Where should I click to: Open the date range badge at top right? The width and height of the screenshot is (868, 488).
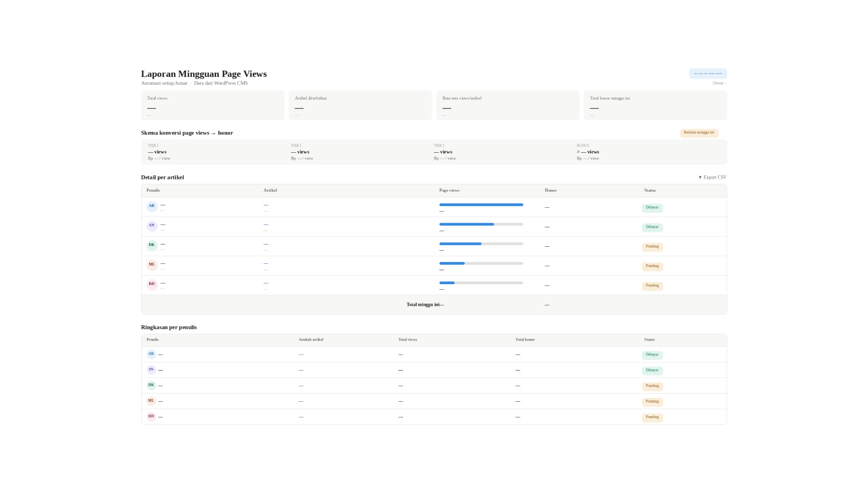708,73
